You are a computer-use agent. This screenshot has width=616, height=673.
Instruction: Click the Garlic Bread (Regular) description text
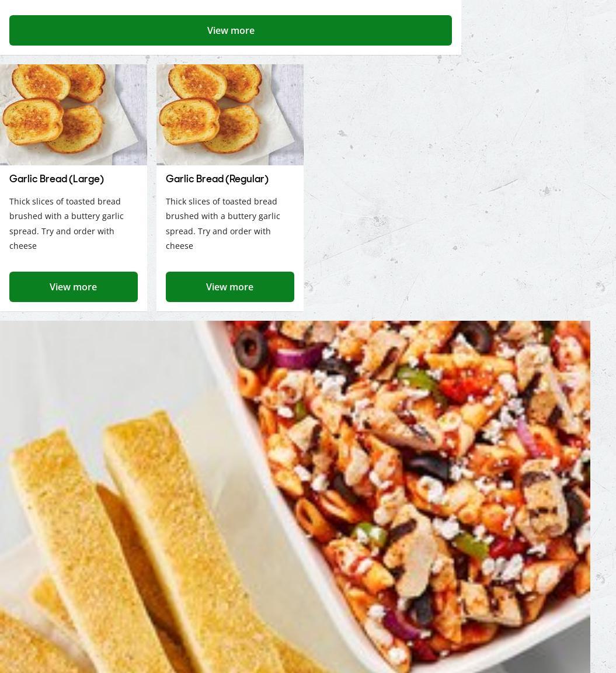tap(223, 223)
